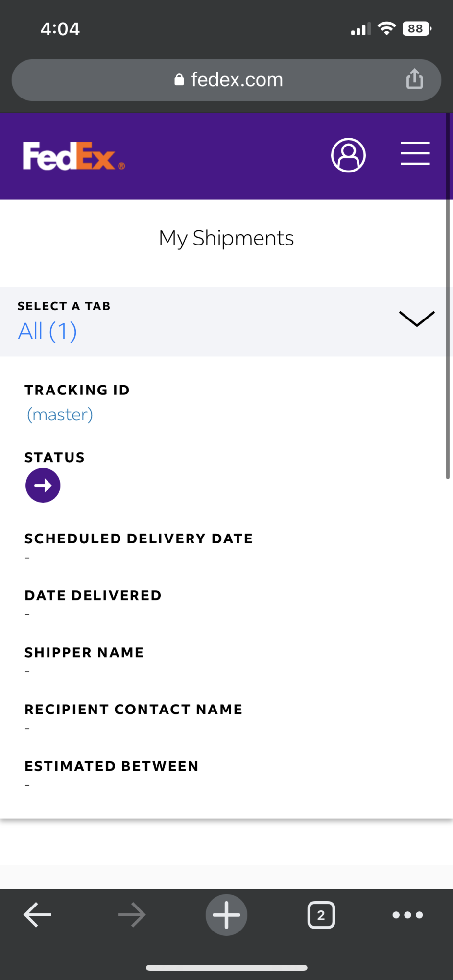Tap the Wi-Fi status icon

pos(387,29)
